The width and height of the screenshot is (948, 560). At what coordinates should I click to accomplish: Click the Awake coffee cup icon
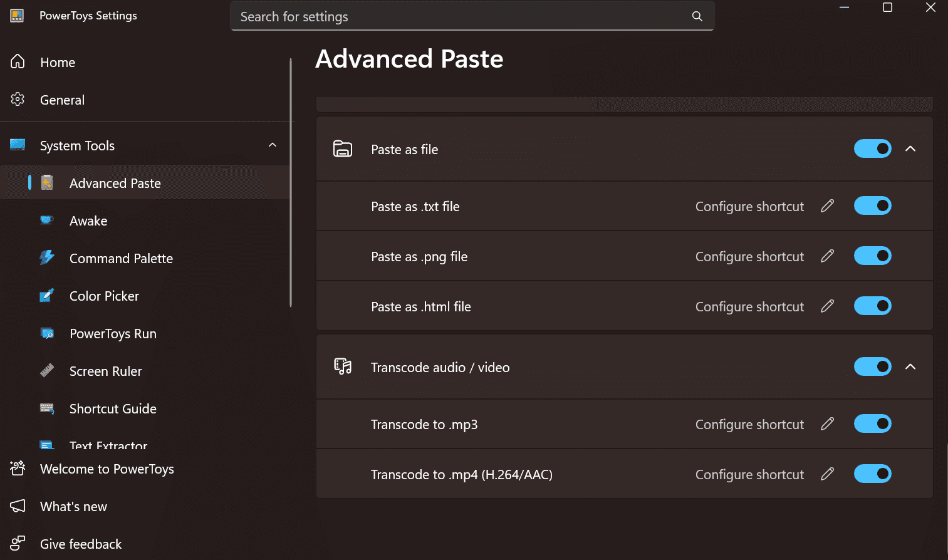[47, 220]
